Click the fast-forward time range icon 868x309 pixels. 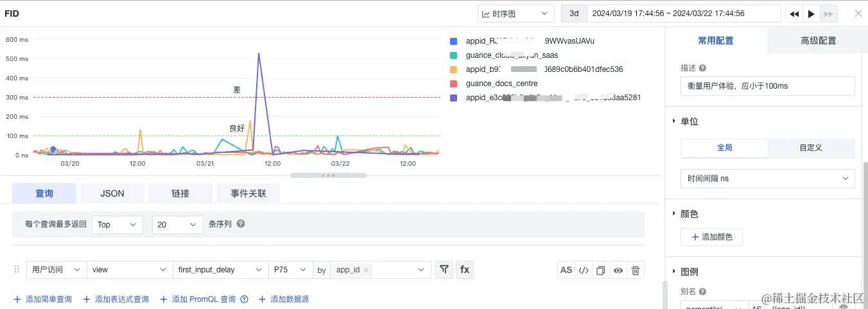829,13
